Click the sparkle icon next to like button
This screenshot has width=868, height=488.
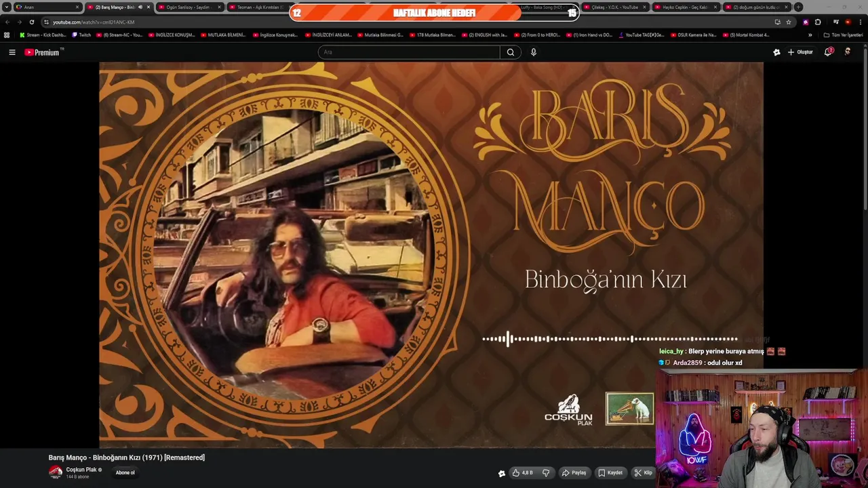tap(502, 473)
